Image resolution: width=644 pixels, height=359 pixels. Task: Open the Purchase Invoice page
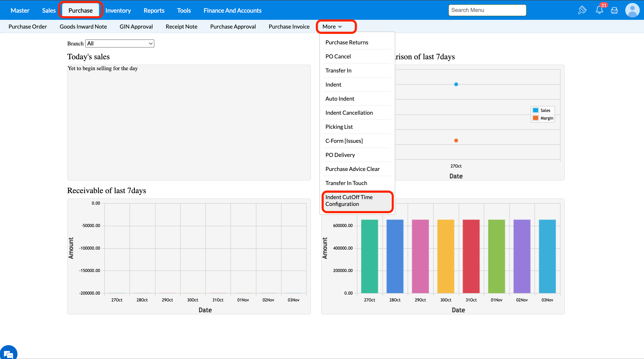point(289,26)
